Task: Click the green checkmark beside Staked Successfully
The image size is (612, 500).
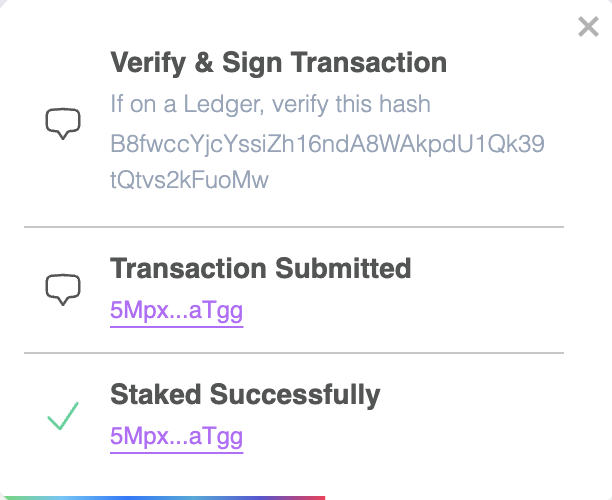Action: pyautogui.click(x=63, y=416)
